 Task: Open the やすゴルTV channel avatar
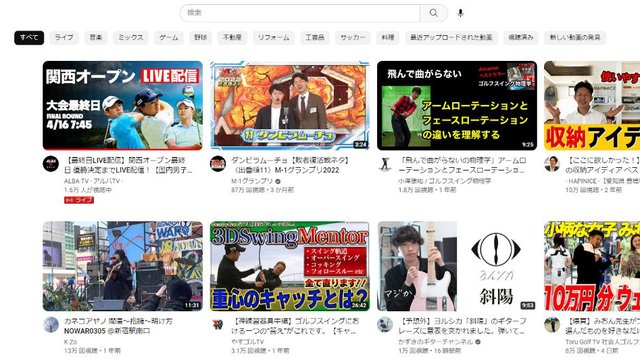click(x=218, y=324)
